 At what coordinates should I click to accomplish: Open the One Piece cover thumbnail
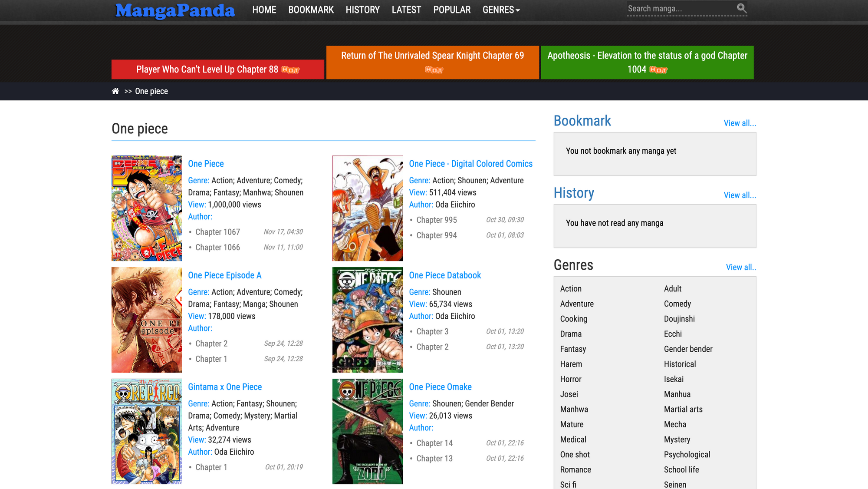pyautogui.click(x=147, y=208)
